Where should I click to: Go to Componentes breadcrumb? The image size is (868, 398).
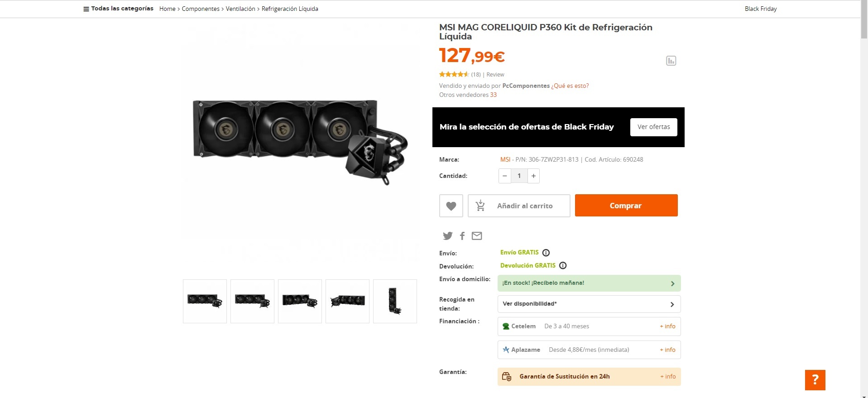tap(201, 9)
